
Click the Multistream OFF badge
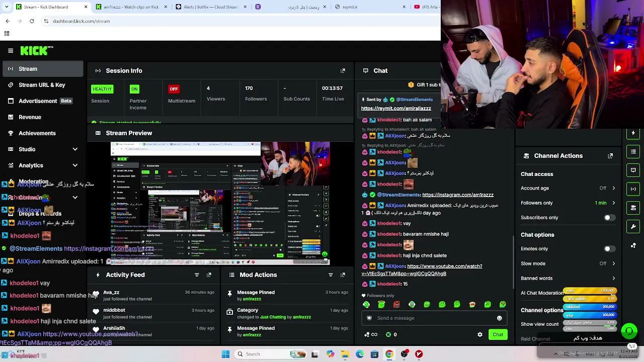[174, 89]
